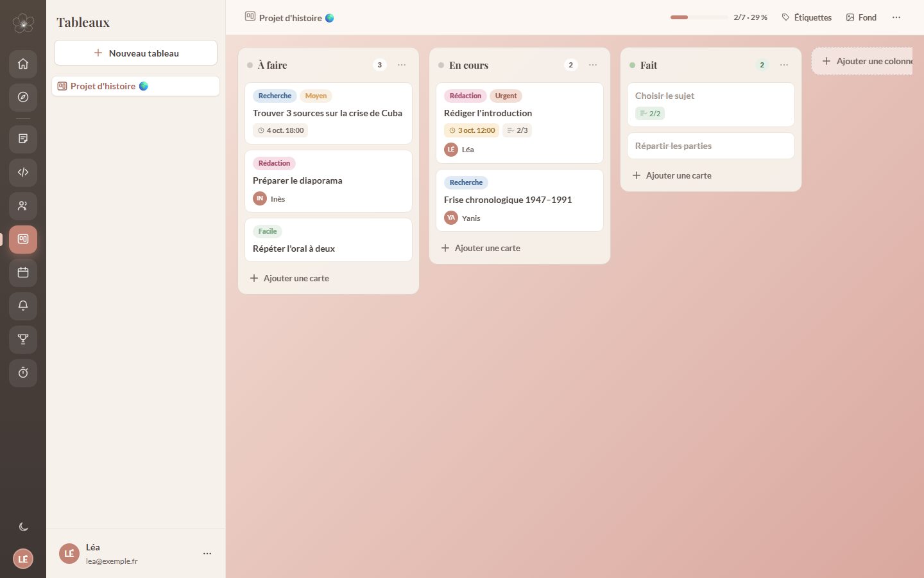The width and height of the screenshot is (924, 578).
Task: Open the stopwatch timer icon
Action: click(23, 372)
